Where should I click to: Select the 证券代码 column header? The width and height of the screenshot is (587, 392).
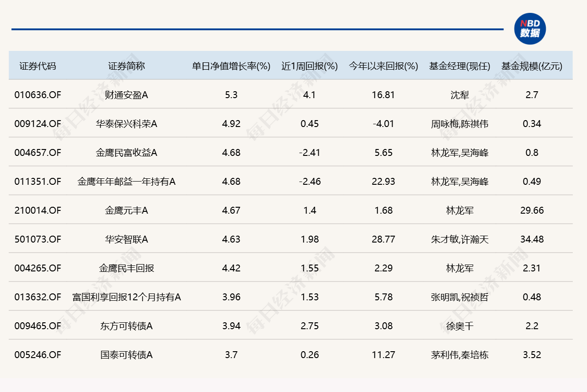tap(38, 66)
